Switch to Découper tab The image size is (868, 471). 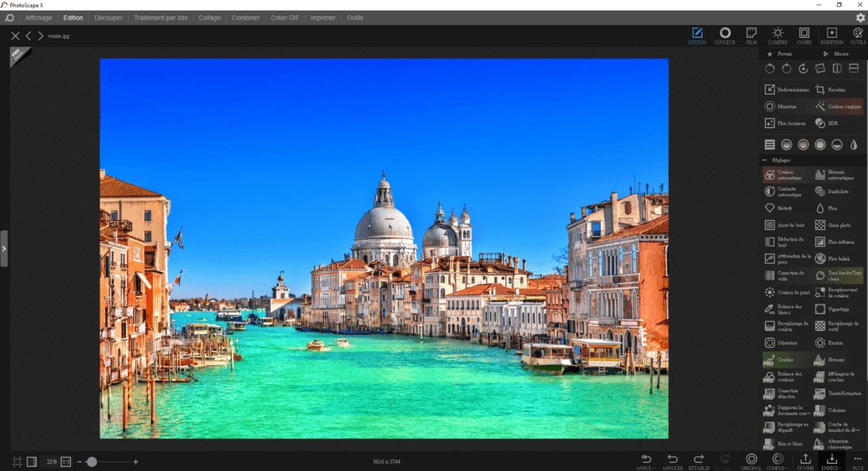click(x=108, y=18)
